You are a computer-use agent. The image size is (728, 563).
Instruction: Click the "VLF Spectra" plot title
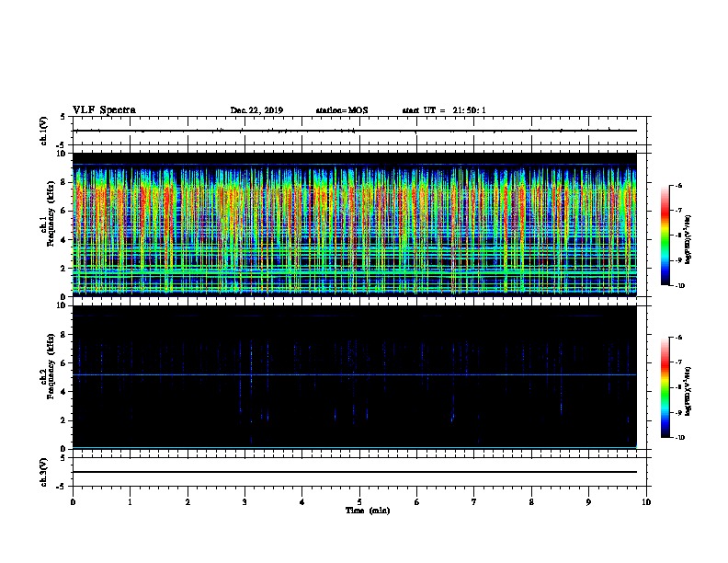pyautogui.click(x=104, y=110)
